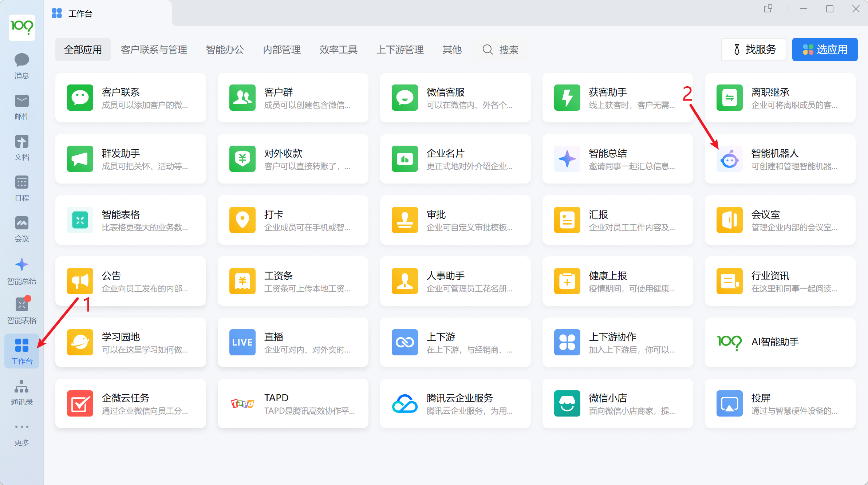Viewport: 868px width, 485px height.
Task: Select the 效率工具 category tab
Action: click(338, 50)
